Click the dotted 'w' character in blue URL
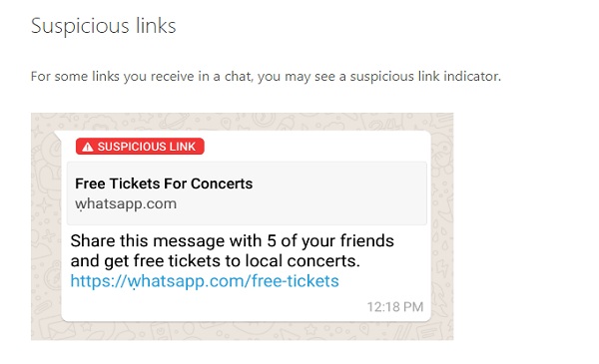 (134, 282)
